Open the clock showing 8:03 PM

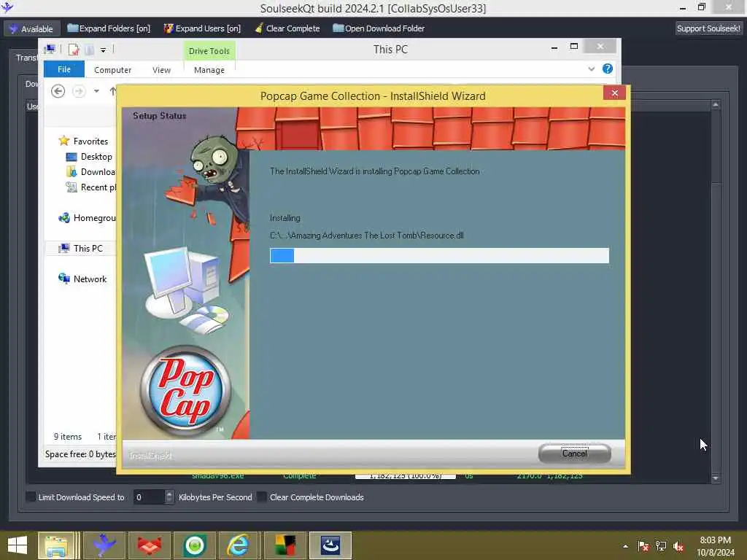[716, 546]
